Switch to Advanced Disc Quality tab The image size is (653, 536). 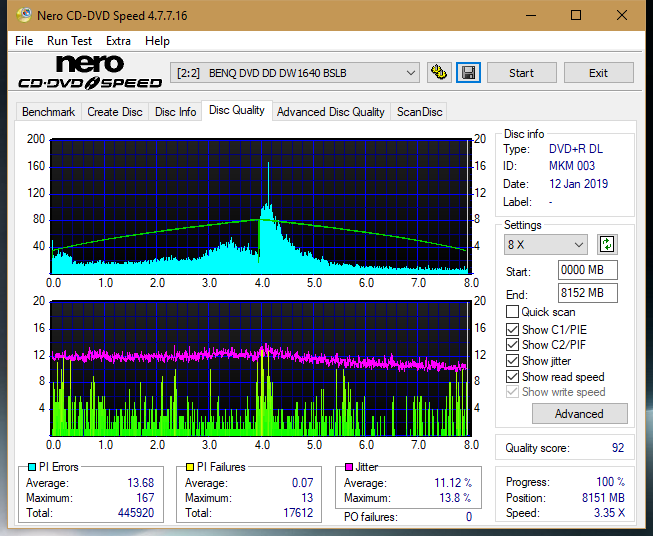(x=331, y=112)
